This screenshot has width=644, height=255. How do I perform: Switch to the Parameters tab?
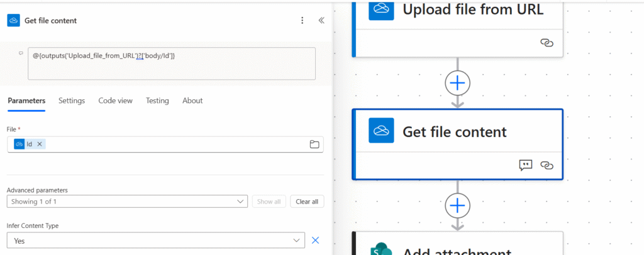tap(26, 100)
